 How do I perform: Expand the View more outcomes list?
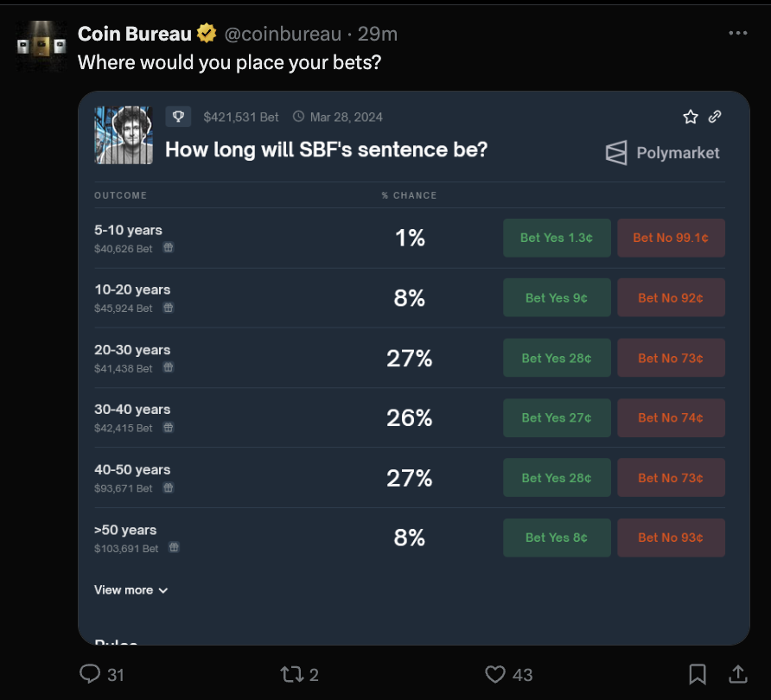coord(131,590)
